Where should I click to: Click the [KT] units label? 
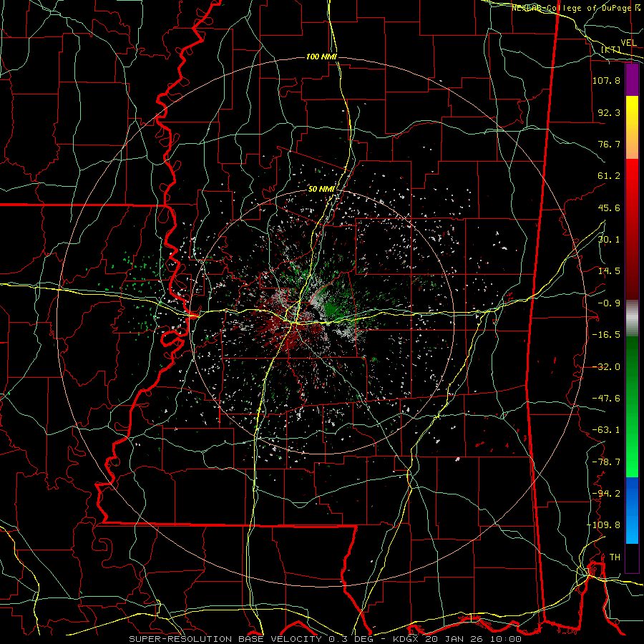tap(611, 49)
